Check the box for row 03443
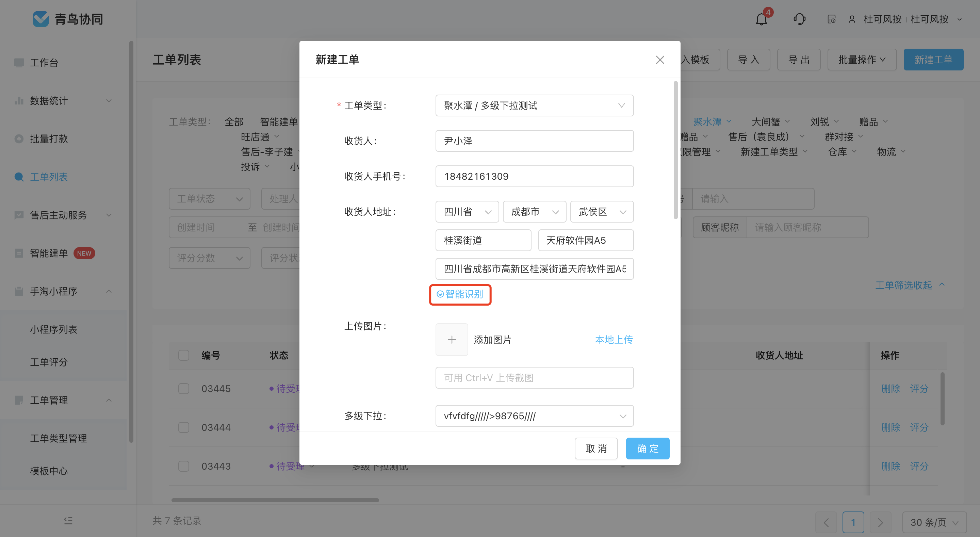 pos(183,466)
